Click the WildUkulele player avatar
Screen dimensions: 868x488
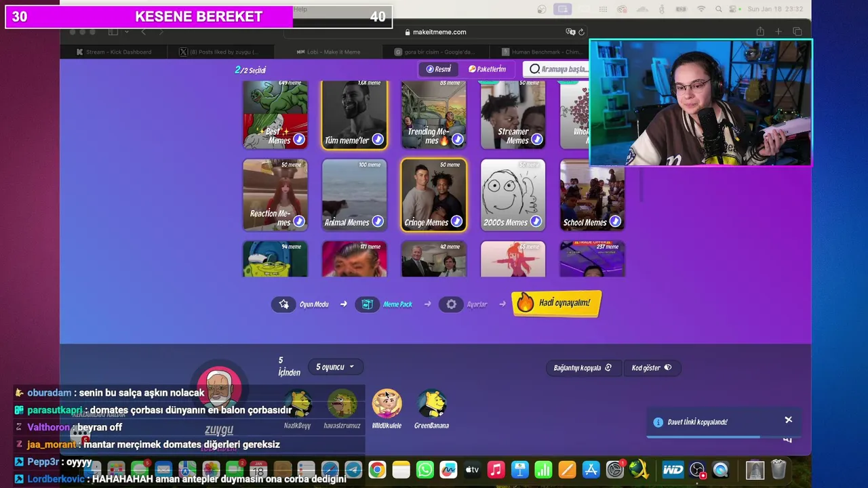tap(387, 403)
